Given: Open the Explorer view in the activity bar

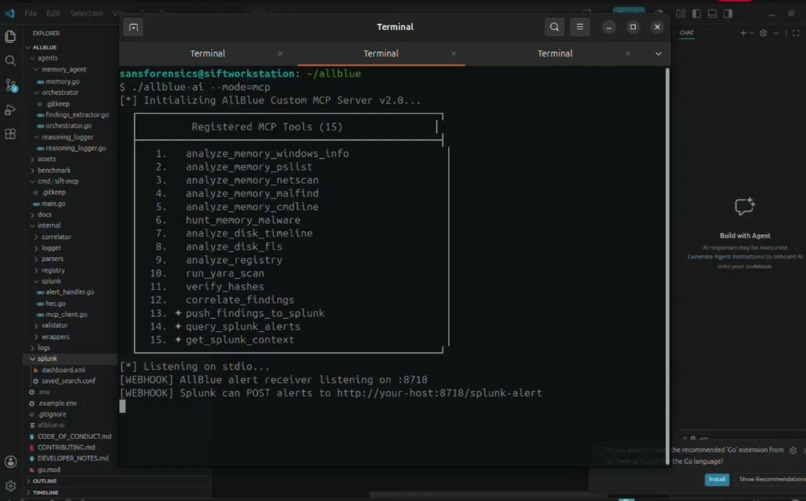Looking at the screenshot, I should click(10, 36).
